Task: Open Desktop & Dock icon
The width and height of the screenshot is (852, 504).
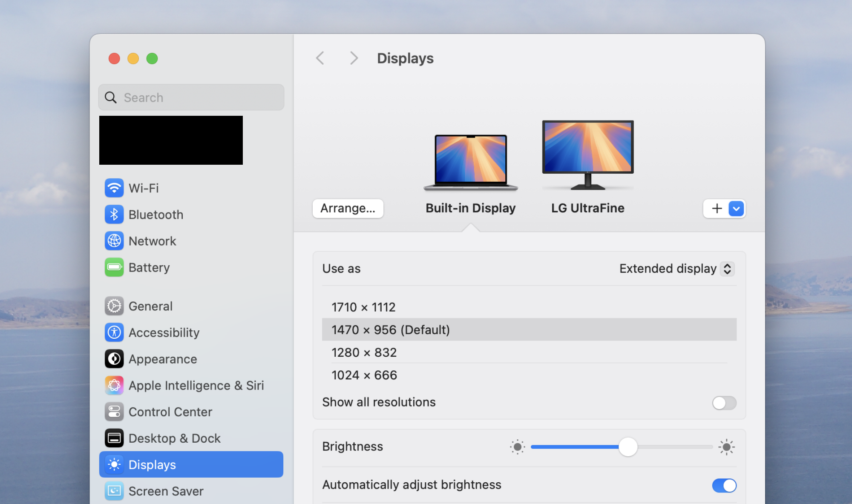Action: (114, 438)
